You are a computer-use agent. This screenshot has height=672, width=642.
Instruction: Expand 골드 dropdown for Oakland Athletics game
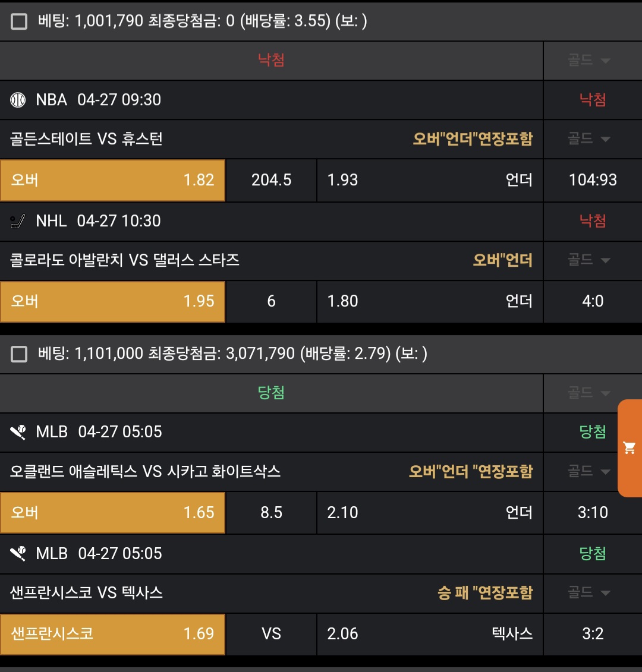tap(588, 472)
